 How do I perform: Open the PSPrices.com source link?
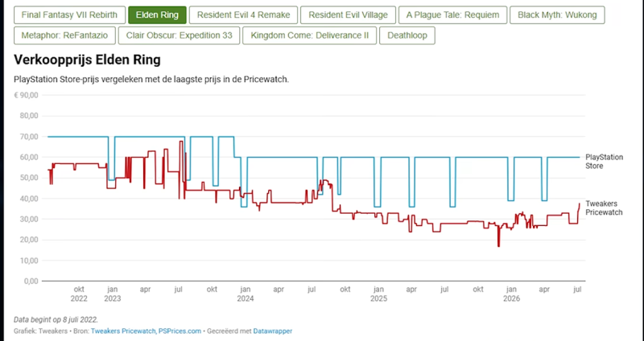180,331
